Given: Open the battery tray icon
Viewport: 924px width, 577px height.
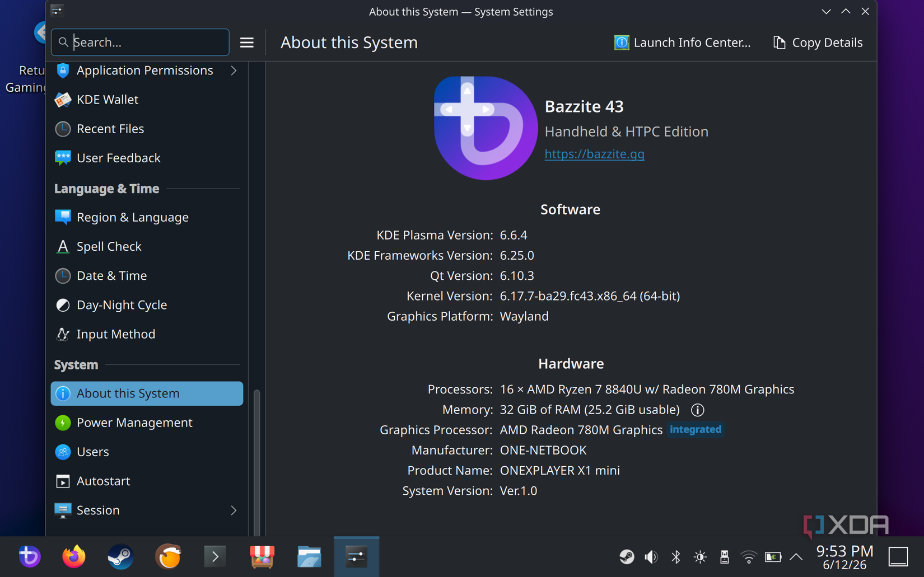Looking at the screenshot, I should click(773, 557).
